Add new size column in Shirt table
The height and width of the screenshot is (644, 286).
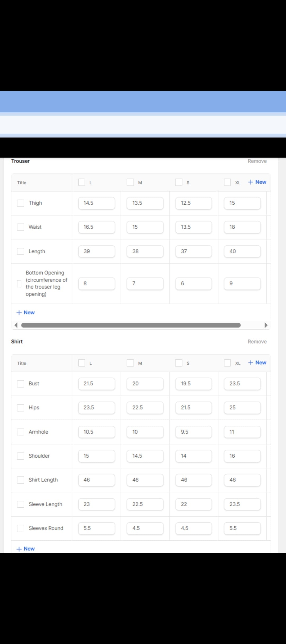[257, 363]
